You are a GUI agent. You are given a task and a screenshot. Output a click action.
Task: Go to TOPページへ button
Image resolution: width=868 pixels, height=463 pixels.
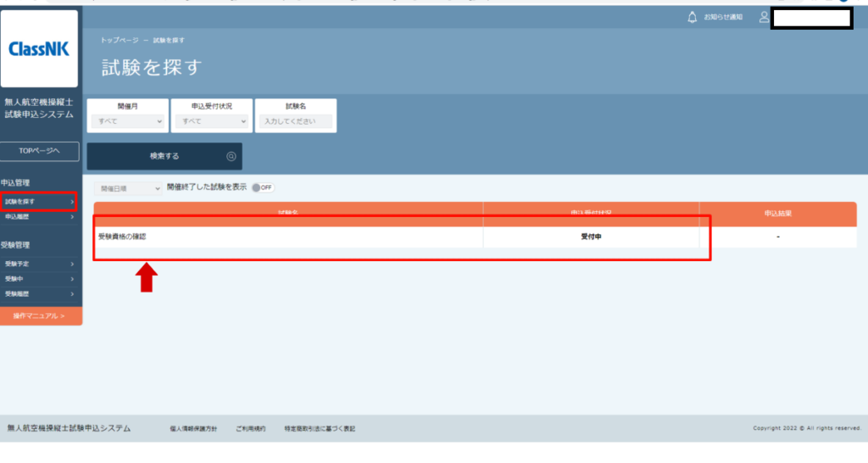[39, 151]
